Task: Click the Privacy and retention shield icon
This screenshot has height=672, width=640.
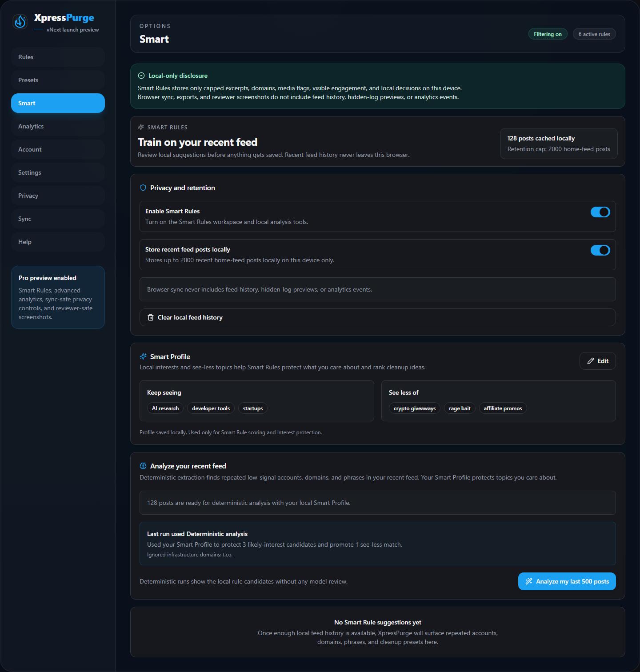Action: (x=143, y=188)
